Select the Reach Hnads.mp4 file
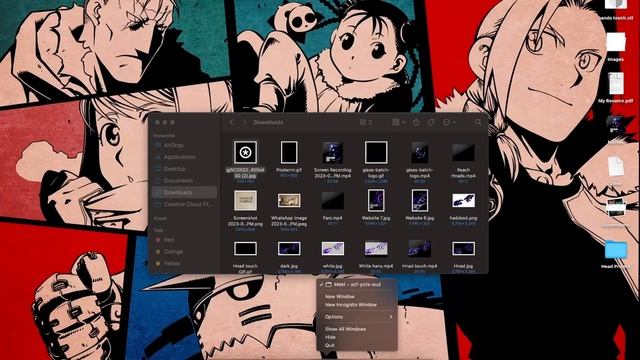The height and width of the screenshot is (360, 640). pyautogui.click(x=463, y=153)
